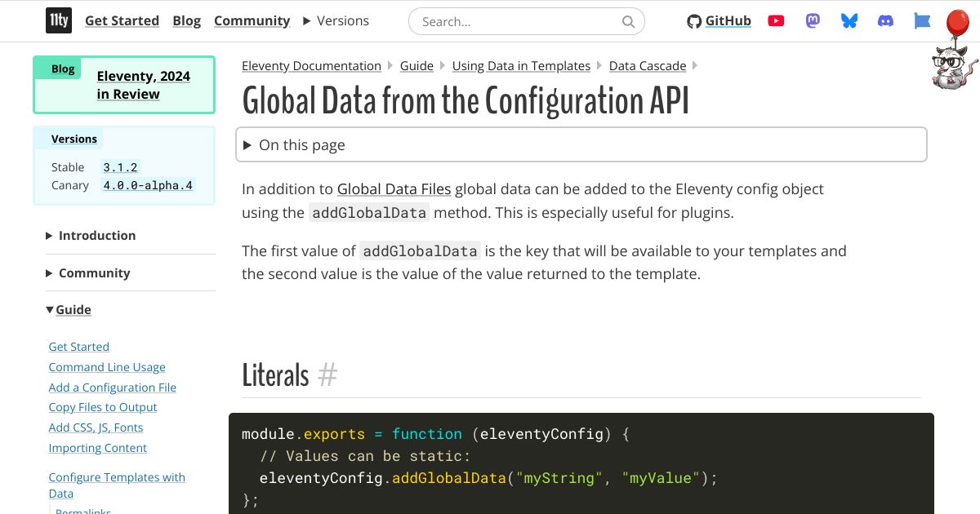Click the flag icon in header

pos(922,21)
